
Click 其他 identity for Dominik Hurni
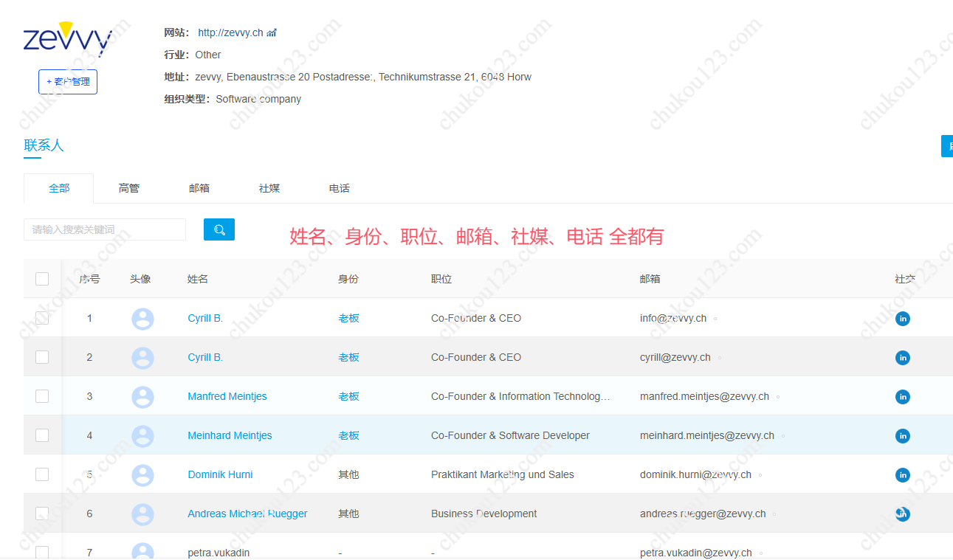coord(348,474)
